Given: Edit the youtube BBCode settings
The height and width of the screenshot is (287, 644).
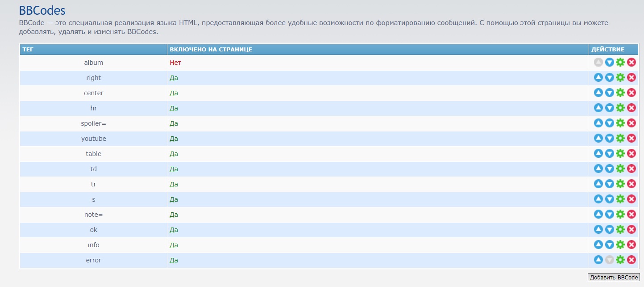Looking at the screenshot, I should point(620,139).
